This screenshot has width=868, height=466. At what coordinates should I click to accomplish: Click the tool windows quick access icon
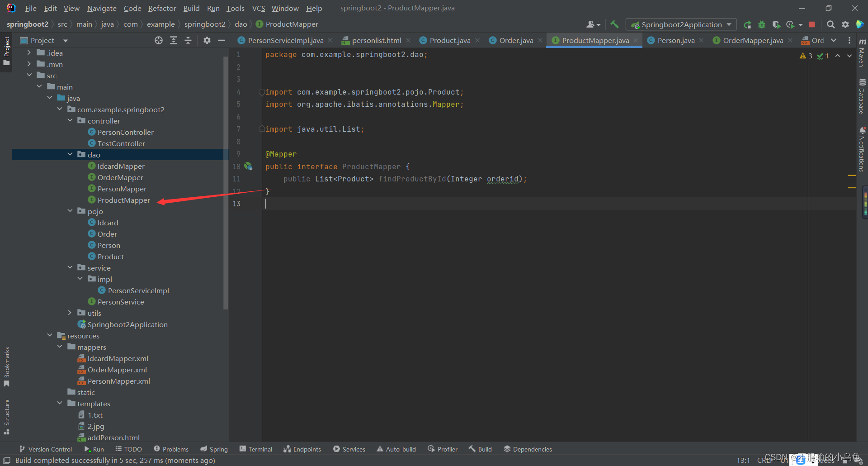click(7, 460)
